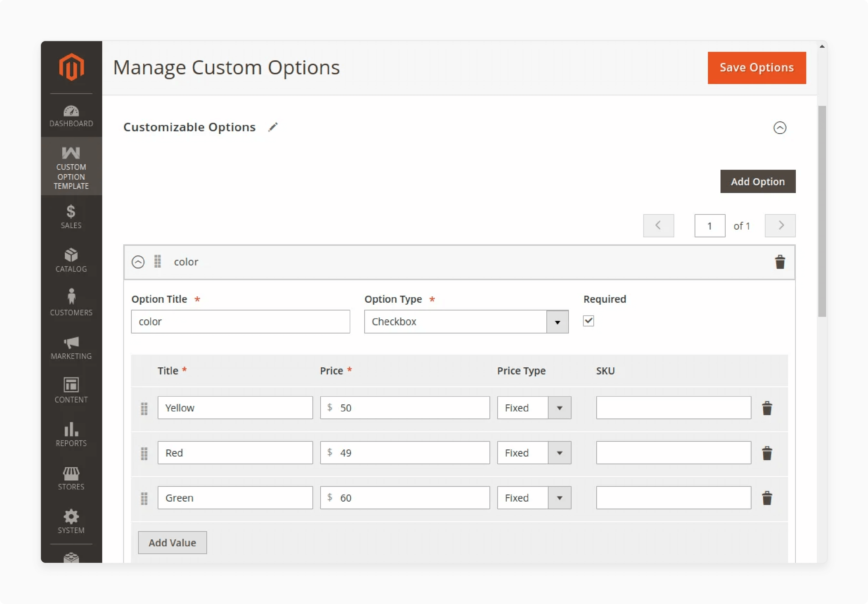The width and height of the screenshot is (868, 604).
Task: Open Price Type dropdown for Yellow
Action: click(534, 408)
